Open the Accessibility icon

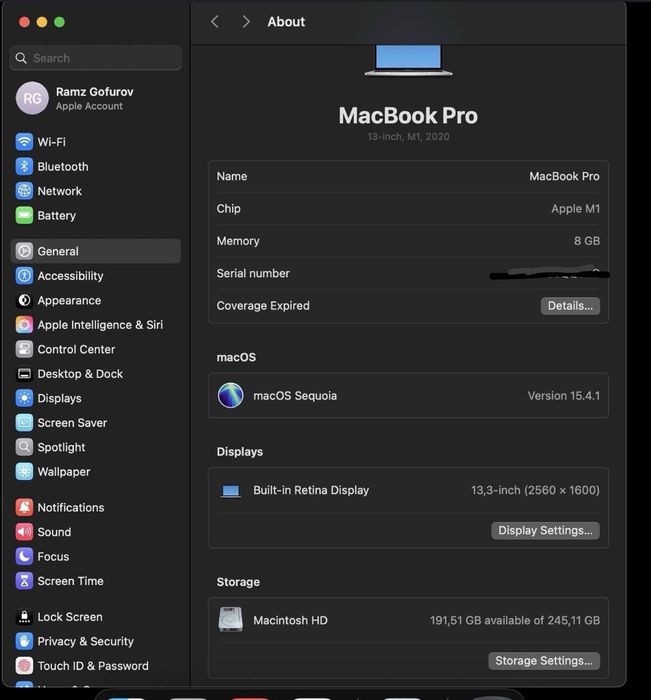[x=24, y=276]
